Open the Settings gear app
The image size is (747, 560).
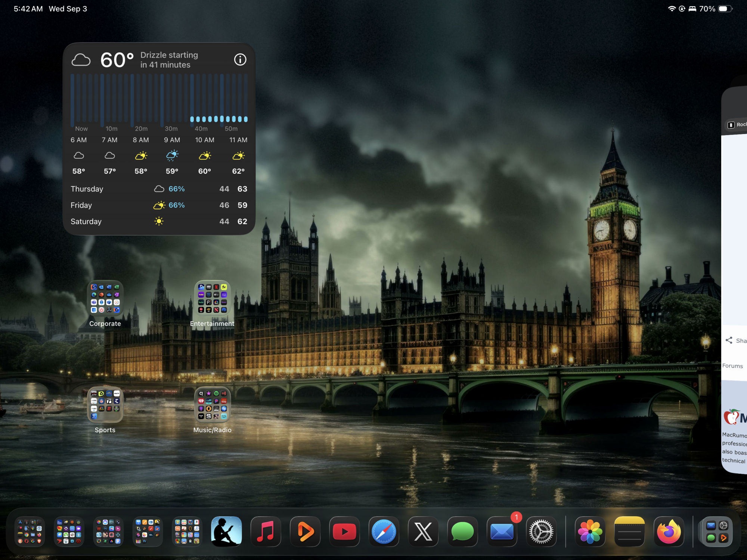coord(541,532)
